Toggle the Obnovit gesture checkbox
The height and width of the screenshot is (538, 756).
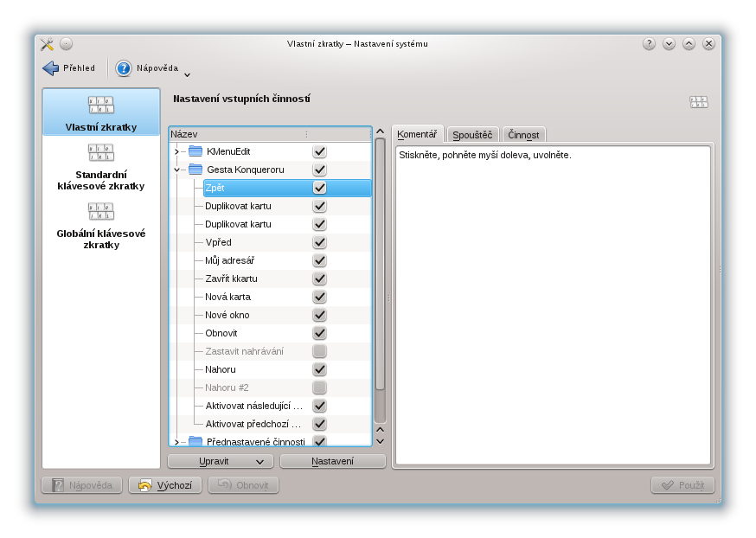pyautogui.click(x=320, y=333)
